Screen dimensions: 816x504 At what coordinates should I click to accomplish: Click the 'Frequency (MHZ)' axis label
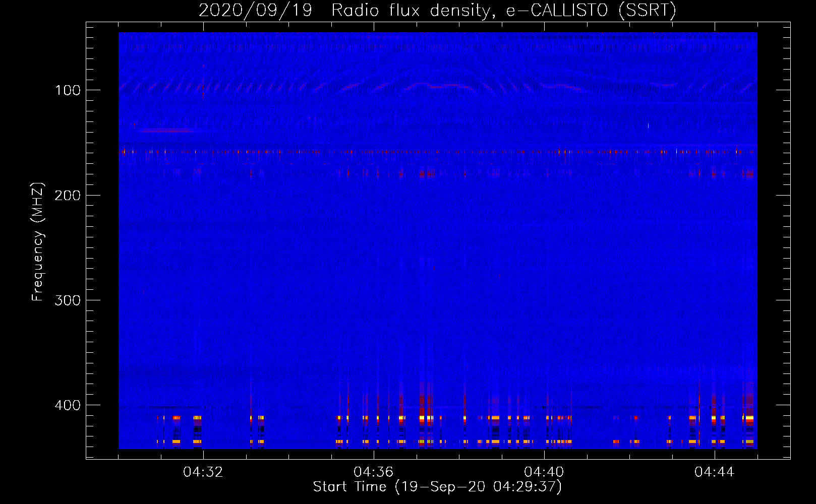click(x=38, y=242)
